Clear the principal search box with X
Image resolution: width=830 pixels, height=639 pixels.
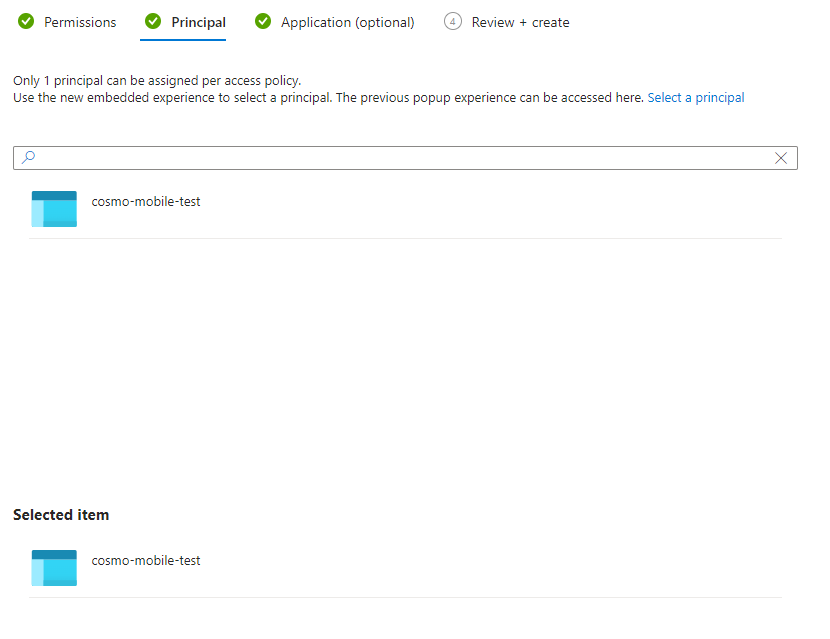click(x=781, y=158)
